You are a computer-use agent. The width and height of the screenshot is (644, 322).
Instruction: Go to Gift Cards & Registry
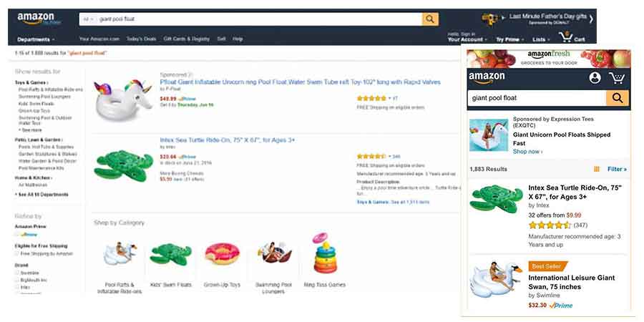click(186, 39)
